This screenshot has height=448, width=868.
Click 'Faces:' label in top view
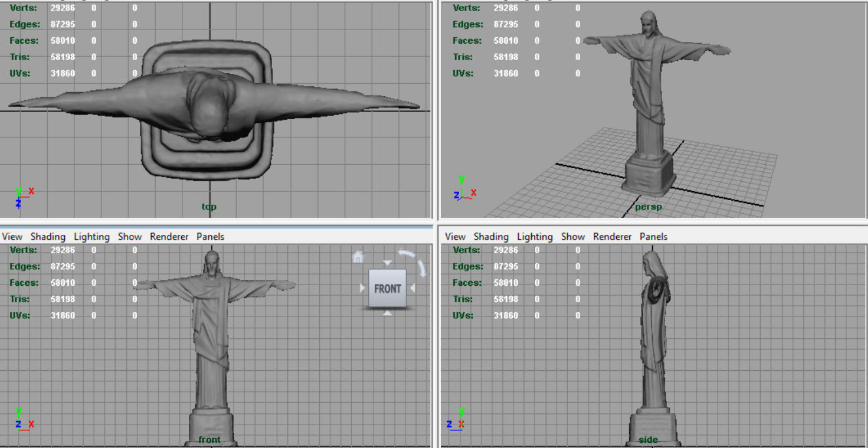(x=25, y=41)
